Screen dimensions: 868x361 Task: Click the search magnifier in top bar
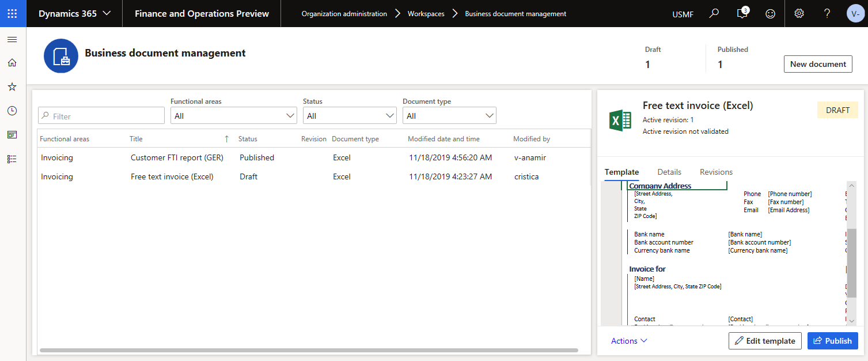coord(714,13)
